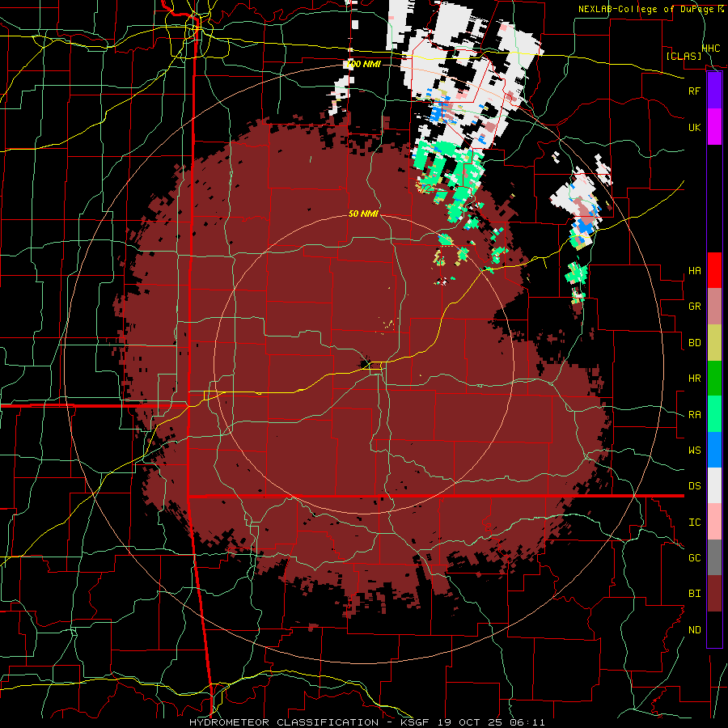Click the HA legend label
Image resolution: width=728 pixels, height=728 pixels.
point(694,271)
